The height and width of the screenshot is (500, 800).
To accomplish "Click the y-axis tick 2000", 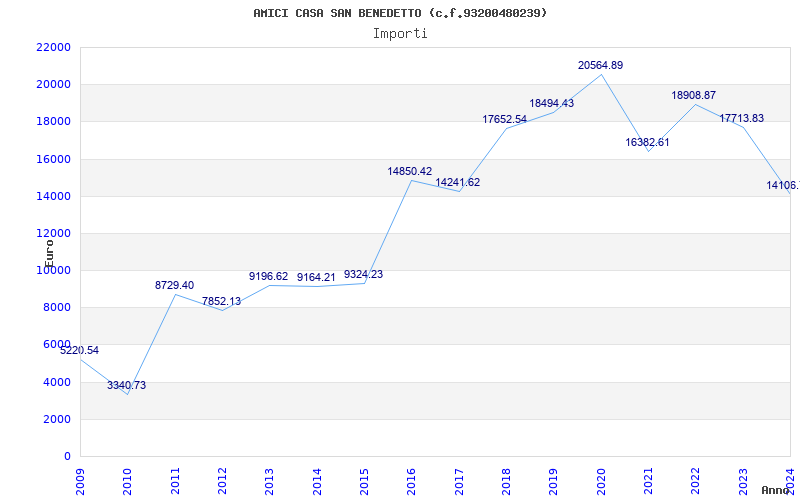I will pyautogui.click(x=57, y=419).
